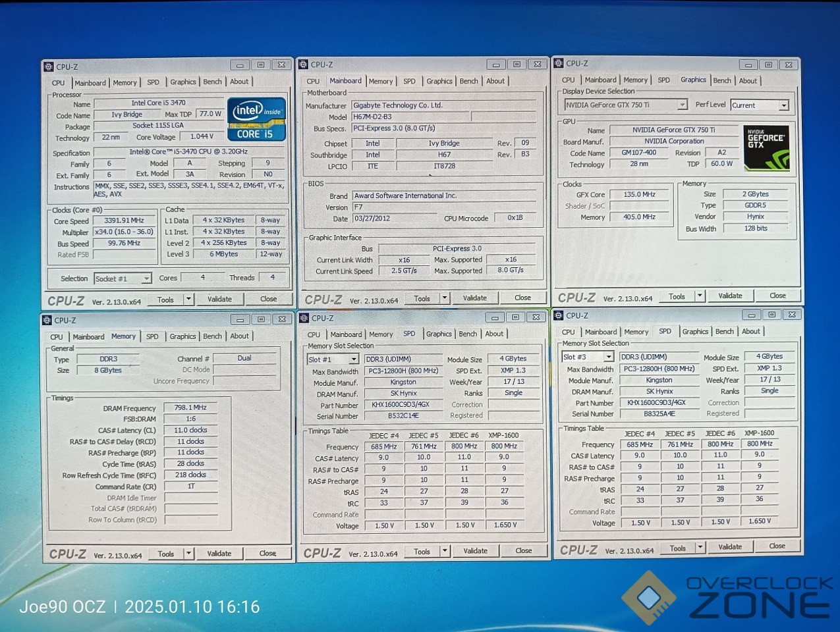840x632 pixels.
Task: Click Validate in the Motherboard window
Action: pos(474,298)
